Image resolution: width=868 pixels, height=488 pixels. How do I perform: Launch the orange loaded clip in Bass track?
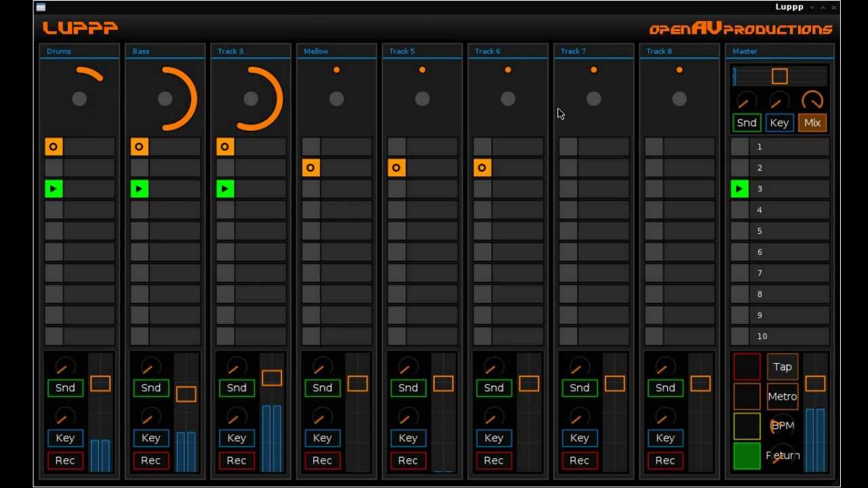[x=140, y=147]
